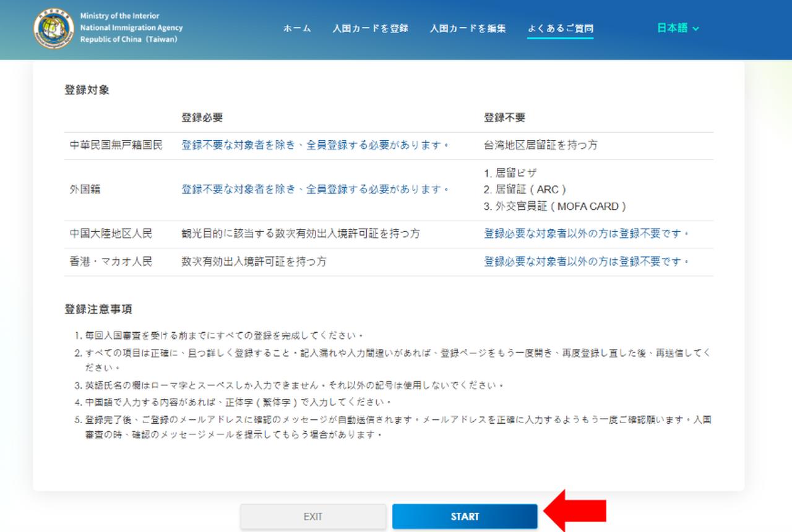Click the exemption link for 中国大陸地区人民
This screenshot has width=792, height=532.
tap(583, 234)
